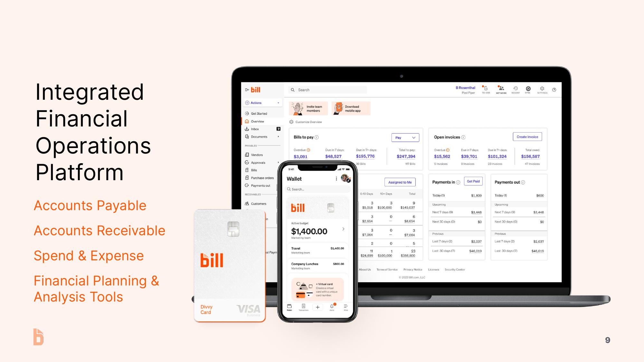Select the RECENT activity icon

pos(514,90)
